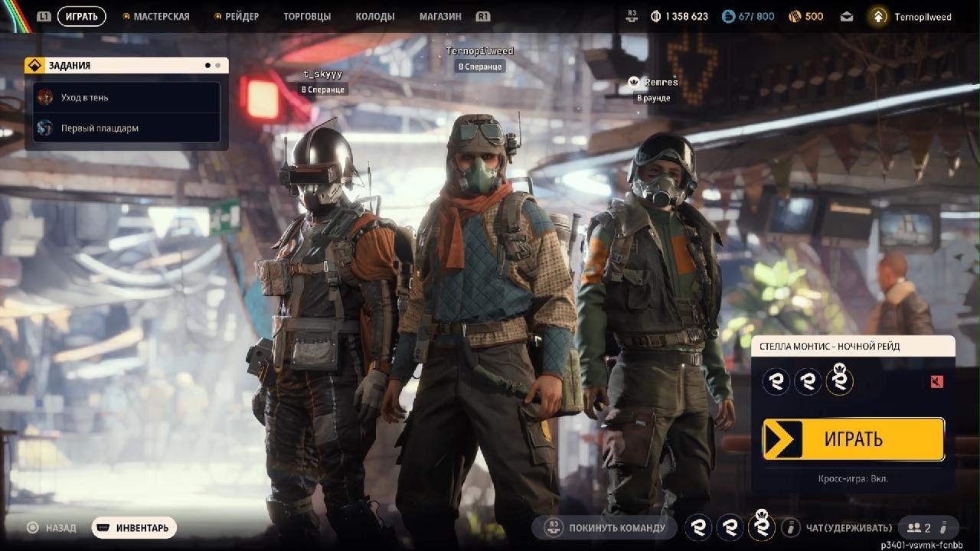Click the coin balance 1 358 623

click(679, 16)
